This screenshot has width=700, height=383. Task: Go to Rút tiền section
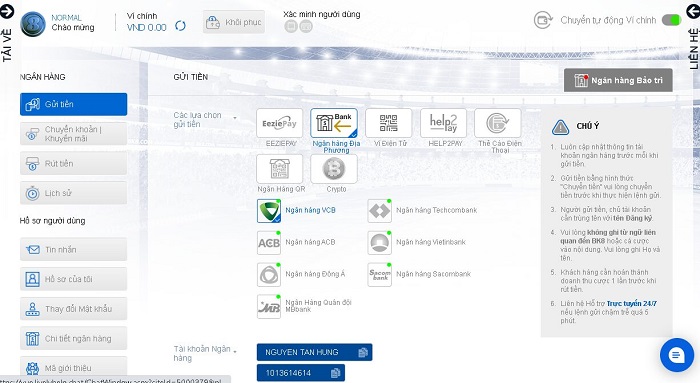[x=73, y=163]
